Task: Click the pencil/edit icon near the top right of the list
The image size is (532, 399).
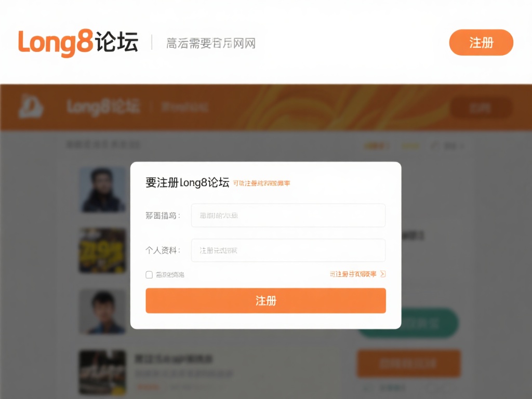Action: 434,146
